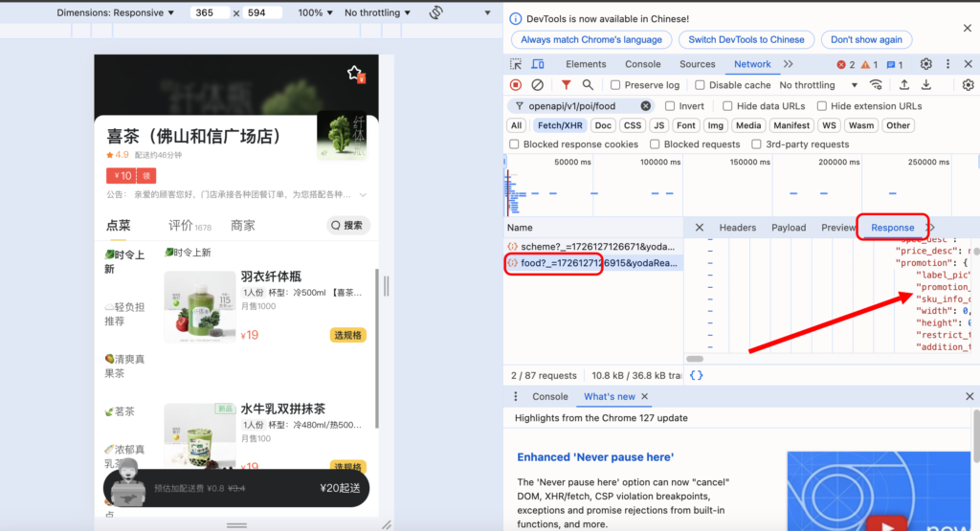Click Always match Chrome's language
Image resolution: width=980 pixels, height=531 pixels.
coord(591,39)
